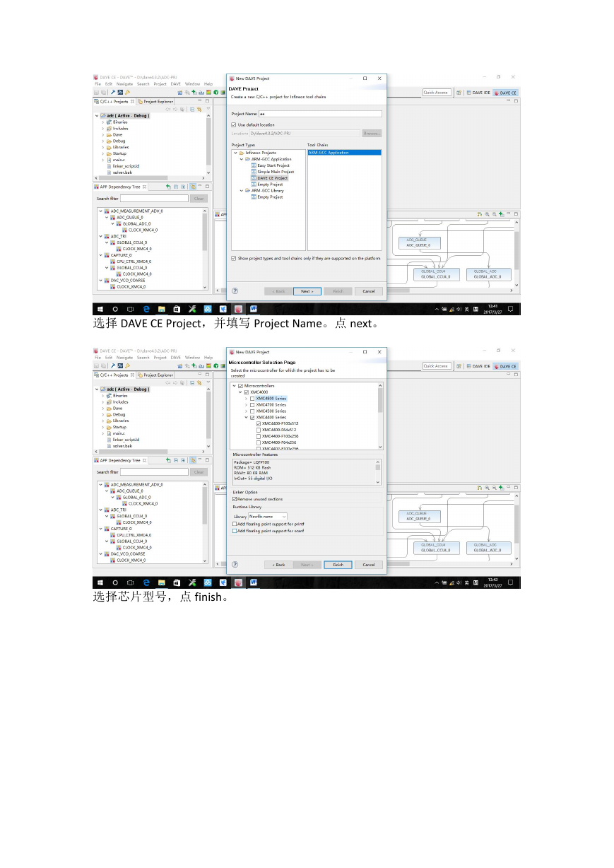Collapse the ARM-GCC Library folder node
614x868 pixels.
tap(241, 191)
